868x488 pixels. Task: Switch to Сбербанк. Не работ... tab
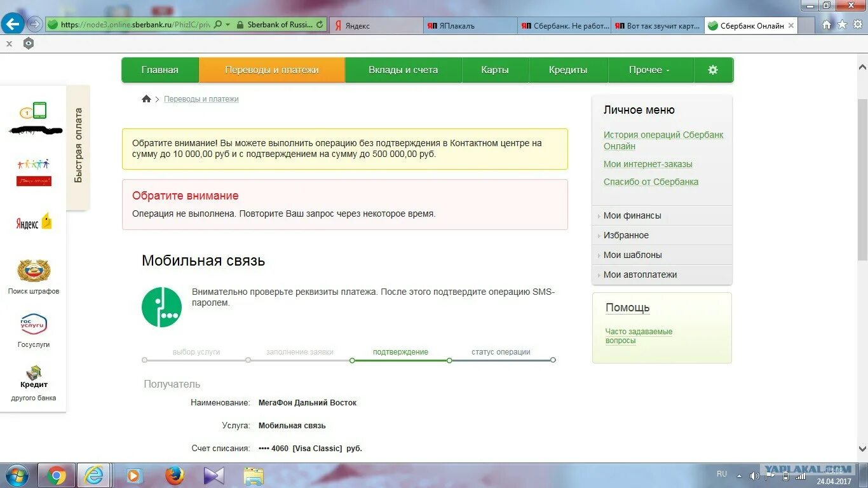(564, 25)
